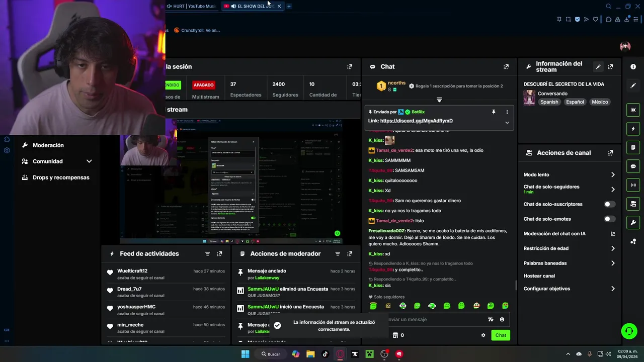The image size is (644, 362).
Task: Pop out the Acciones de moderador panel
Action: click(350, 254)
